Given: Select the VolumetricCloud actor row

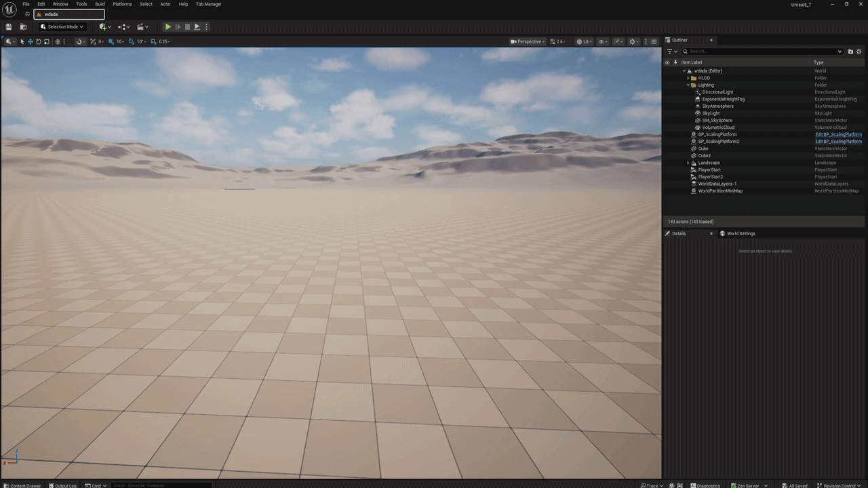Looking at the screenshot, I should [x=764, y=127].
